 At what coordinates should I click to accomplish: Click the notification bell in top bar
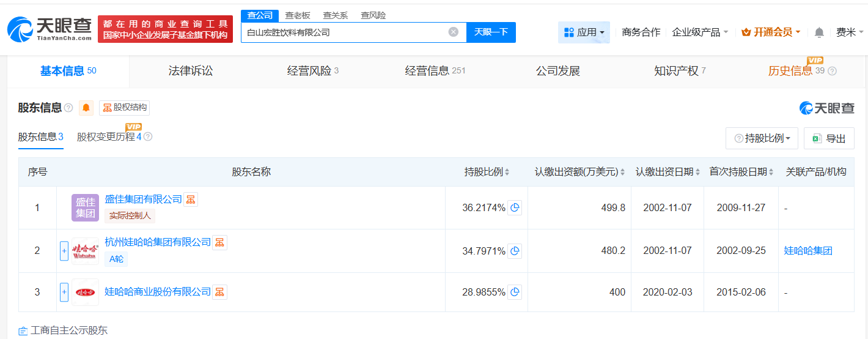[819, 32]
